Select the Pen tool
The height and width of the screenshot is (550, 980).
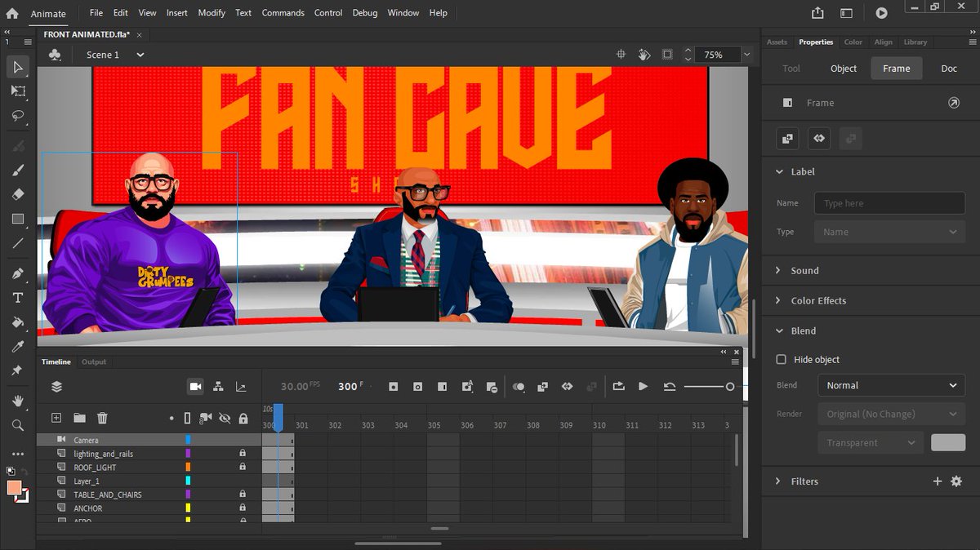18,273
